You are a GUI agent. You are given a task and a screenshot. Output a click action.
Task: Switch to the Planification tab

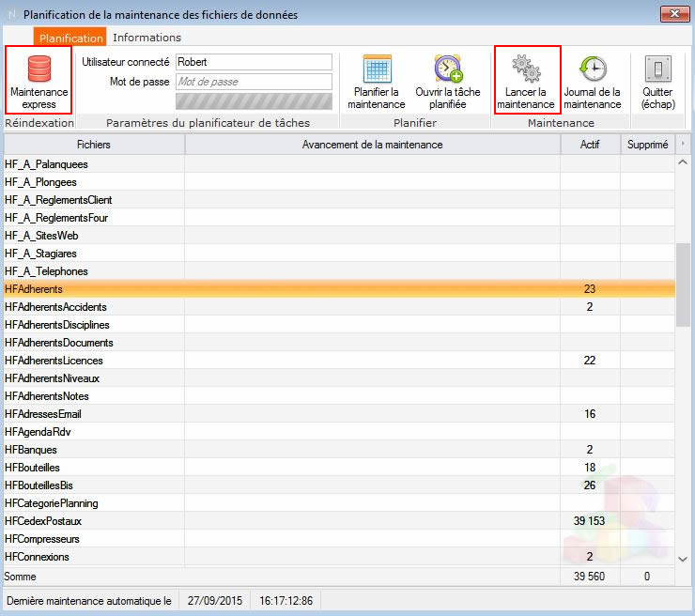click(x=70, y=38)
